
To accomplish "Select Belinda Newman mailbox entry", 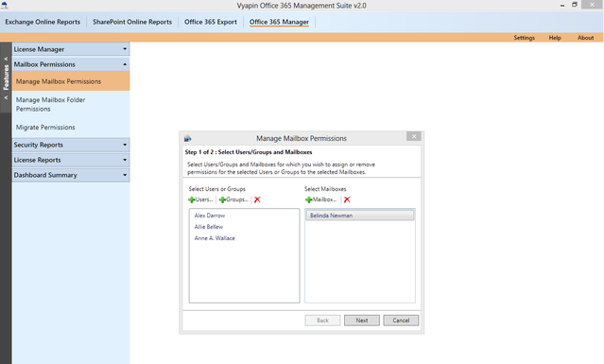I will coord(360,216).
